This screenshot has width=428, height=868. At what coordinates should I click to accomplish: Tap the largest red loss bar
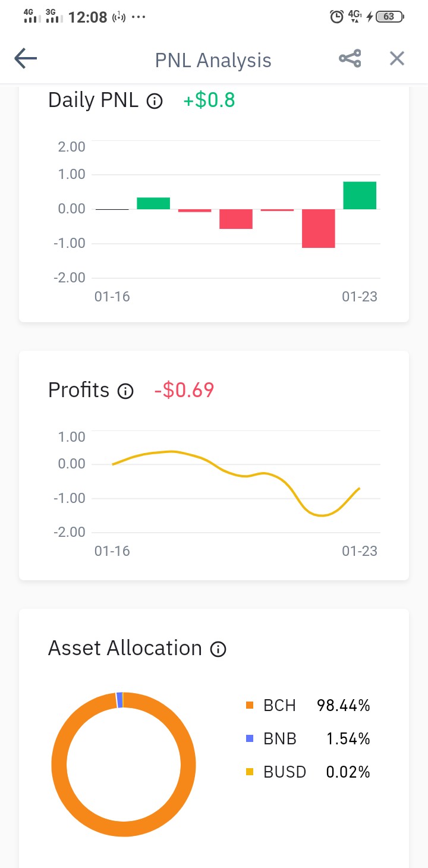click(319, 228)
